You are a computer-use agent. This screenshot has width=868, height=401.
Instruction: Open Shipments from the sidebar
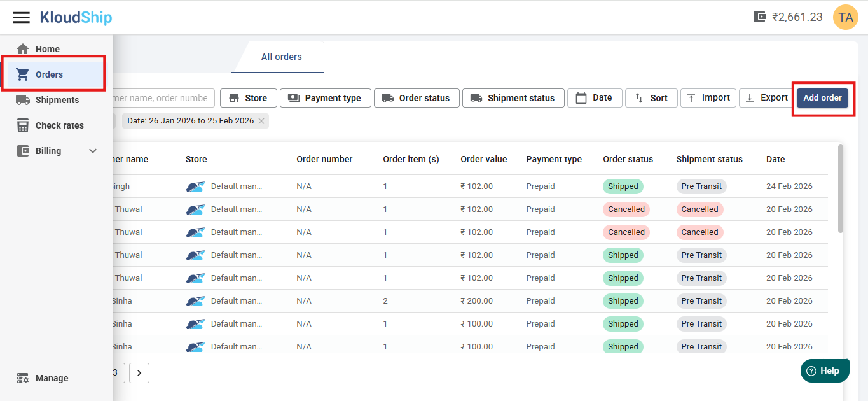pos(57,100)
